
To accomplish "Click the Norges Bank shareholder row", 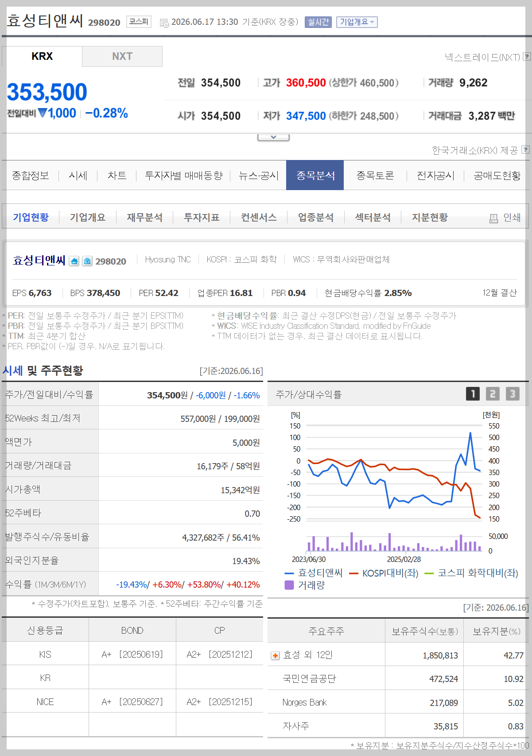I will pyautogui.click(x=398, y=702).
